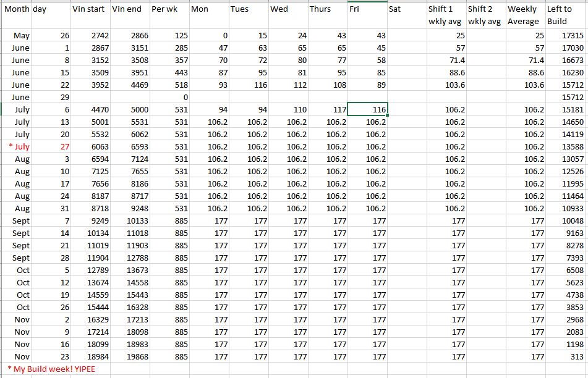Click the Wed cell showing 112
588x378 pixels.
click(288, 85)
